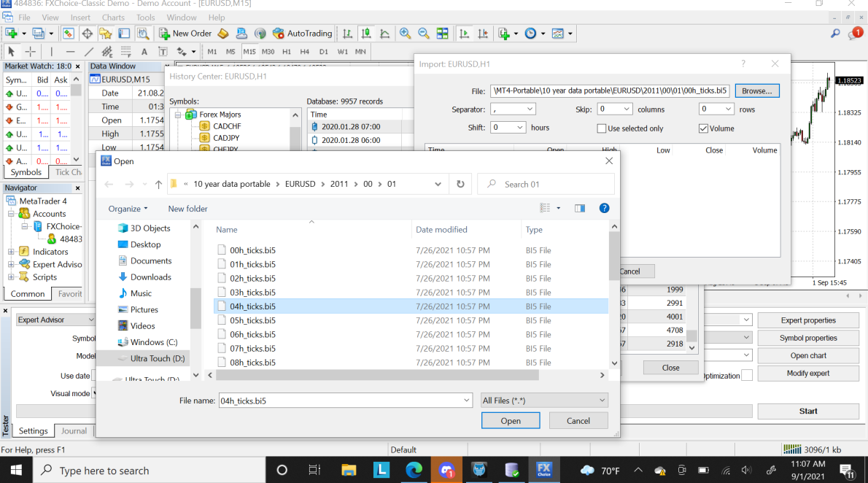Screen dimensions: 868x483
Task: Toggle chart shift icon
Action: pyautogui.click(x=483, y=34)
